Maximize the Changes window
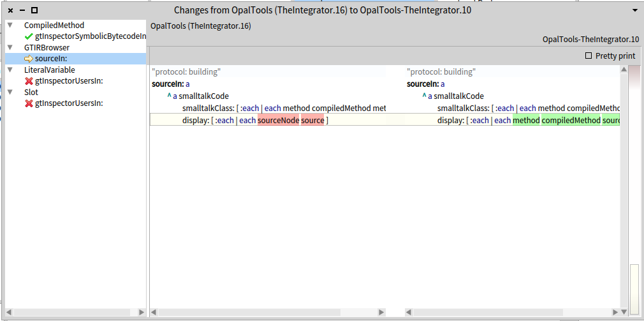 click(34, 11)
